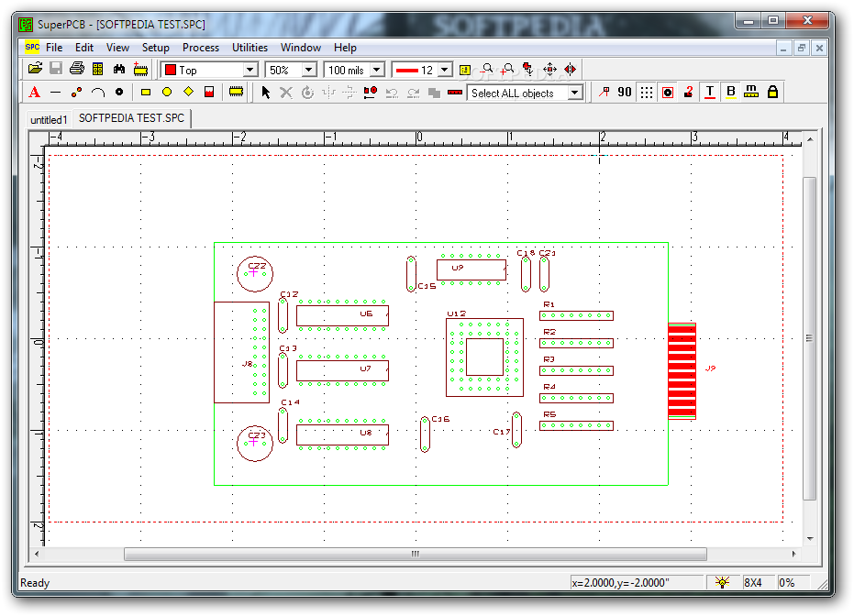Open the Top layer dropdown

click(x=250, y=70)
